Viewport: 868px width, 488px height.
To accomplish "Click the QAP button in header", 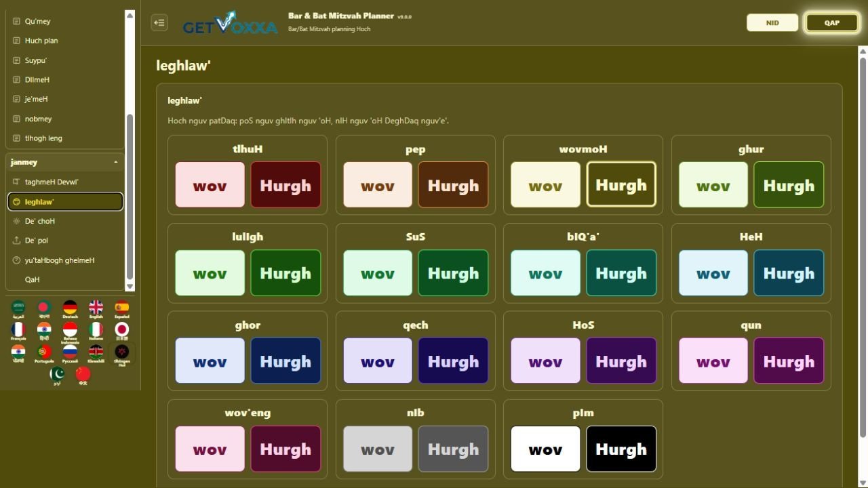I will pos(832,22).
